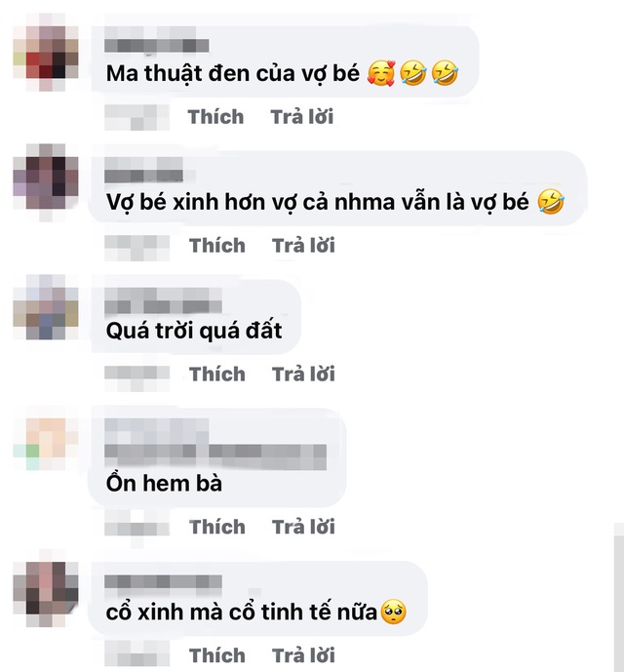Screen dimensions: 624x672
Task: Click blurred username above 'Quá trời quá đất'
Action: (163, 300)
